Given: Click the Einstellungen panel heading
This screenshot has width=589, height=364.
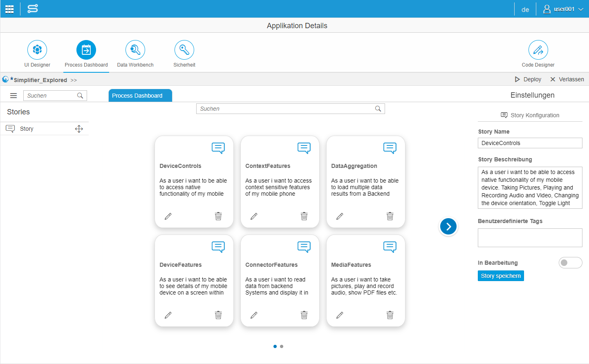Looking at the screenshot, I should tap(533, 95).
